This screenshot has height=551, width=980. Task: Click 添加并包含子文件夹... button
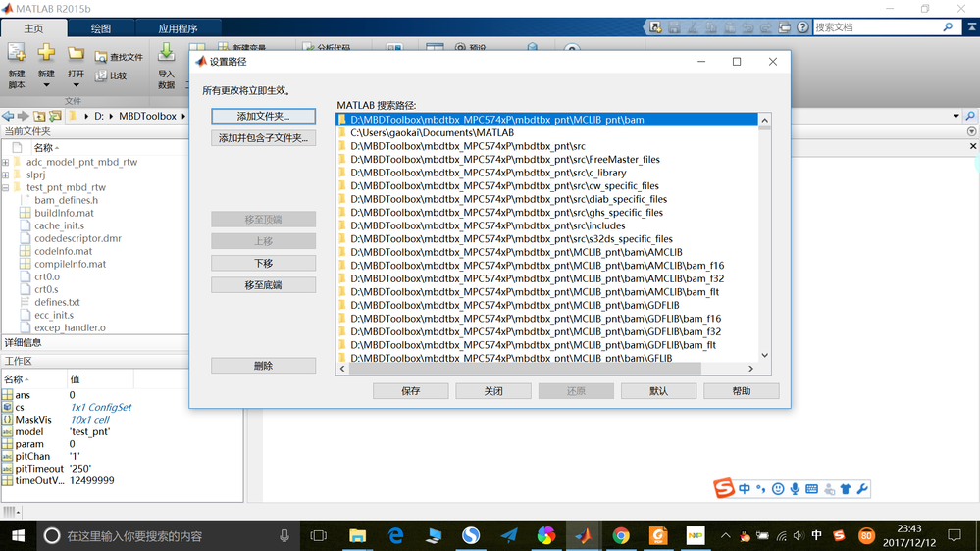coord(263,138)
